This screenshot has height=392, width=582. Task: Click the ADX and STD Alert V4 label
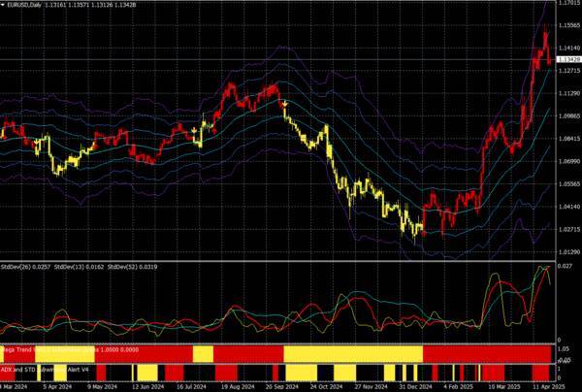pos(48,369)
